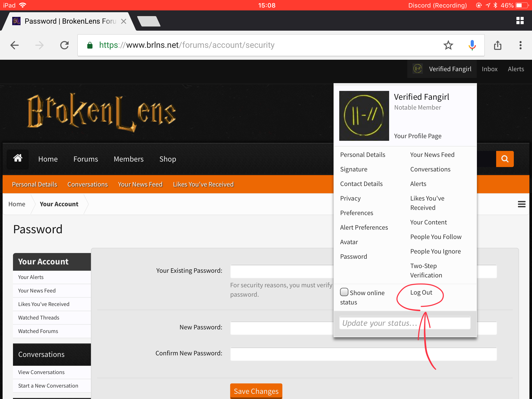532x399 pixels.
Task: Choose Avatar in the account dropdown
Action: tap(349, 242)
